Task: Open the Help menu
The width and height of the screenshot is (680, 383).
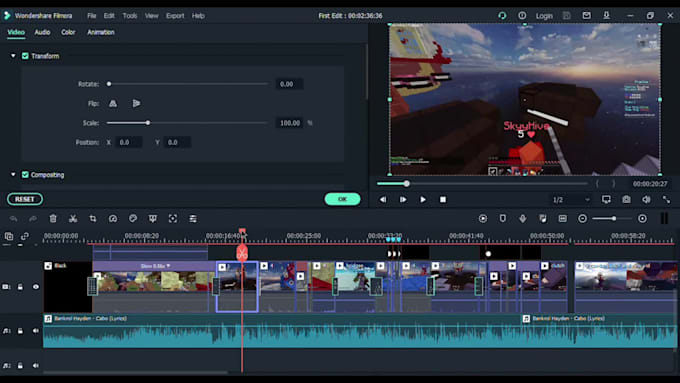Action: click(x=198, y=16)
